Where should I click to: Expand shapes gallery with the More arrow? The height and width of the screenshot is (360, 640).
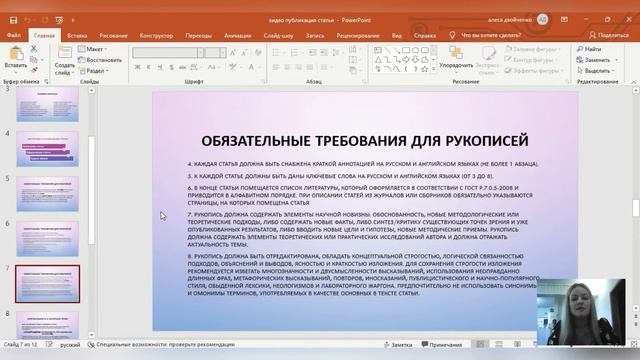433,69
